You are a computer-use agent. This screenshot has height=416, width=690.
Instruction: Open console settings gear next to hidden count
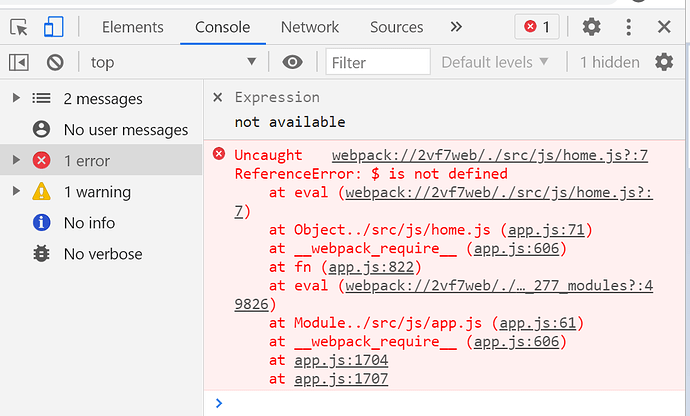pos(664,62)
